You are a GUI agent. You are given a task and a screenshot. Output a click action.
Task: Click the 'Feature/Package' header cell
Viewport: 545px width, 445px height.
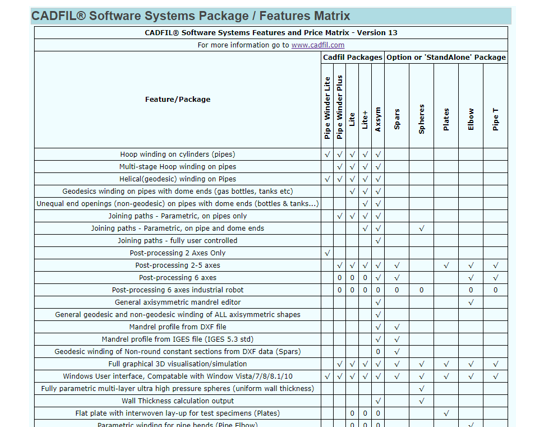tap(178, 99)
